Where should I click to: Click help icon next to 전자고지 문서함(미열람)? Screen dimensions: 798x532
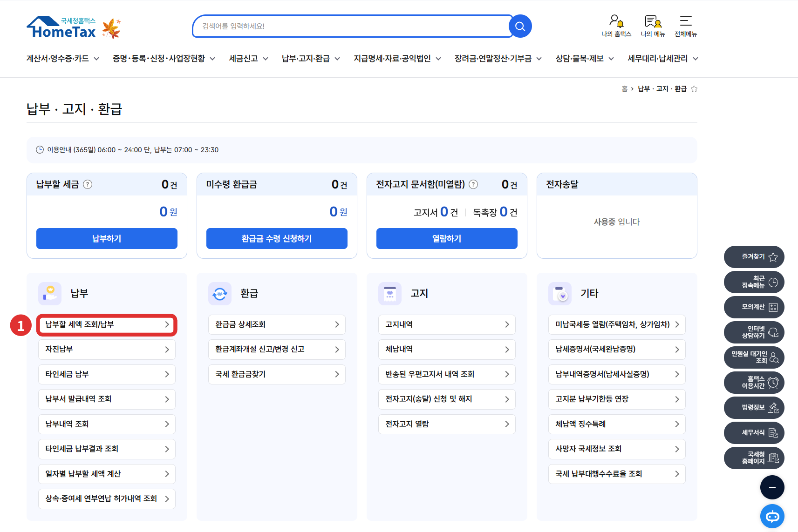[x=473, y=184]
